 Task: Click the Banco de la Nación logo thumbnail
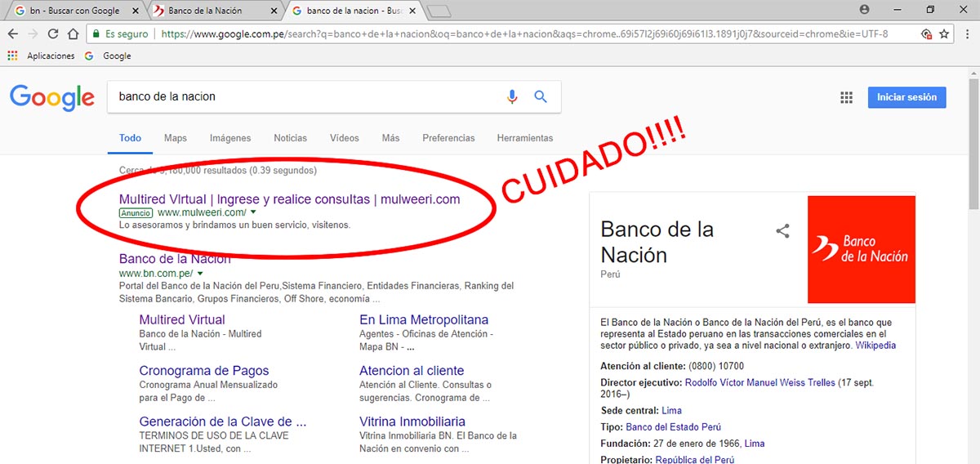861,249
